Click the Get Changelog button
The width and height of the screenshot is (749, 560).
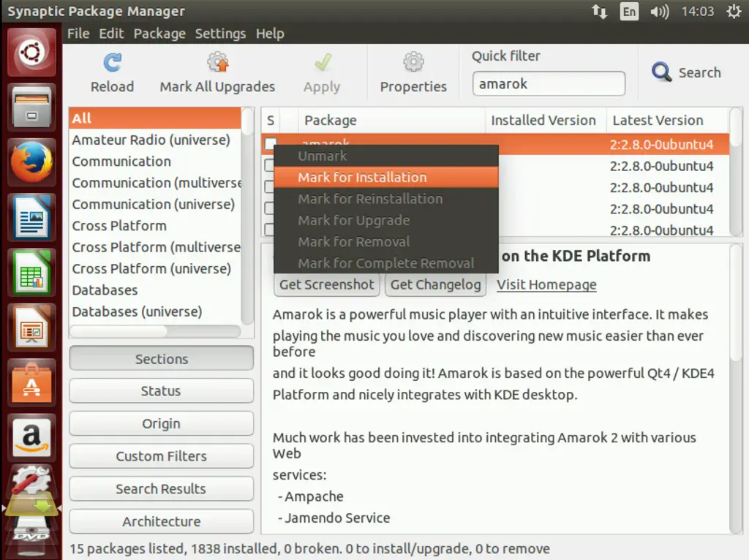(x=436, y=284)
